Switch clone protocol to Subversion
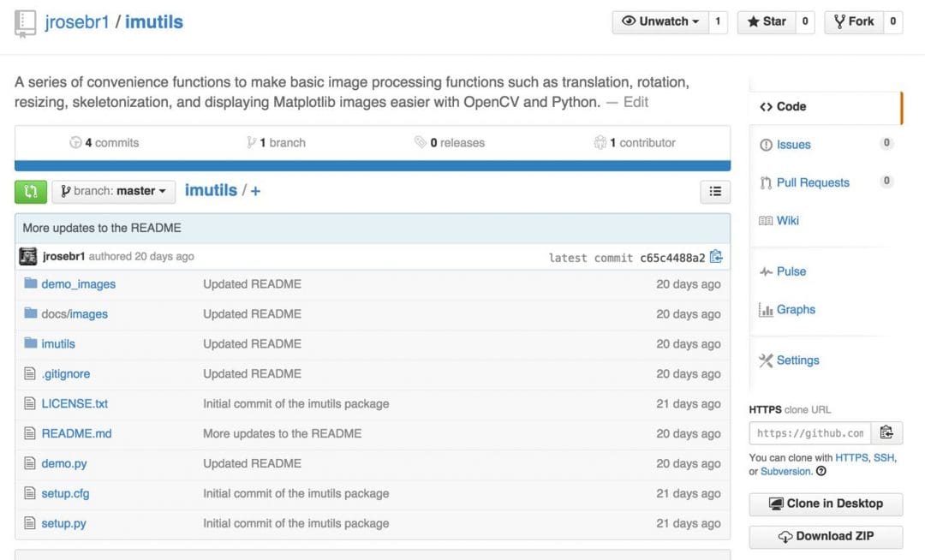 tap(785, 472)
